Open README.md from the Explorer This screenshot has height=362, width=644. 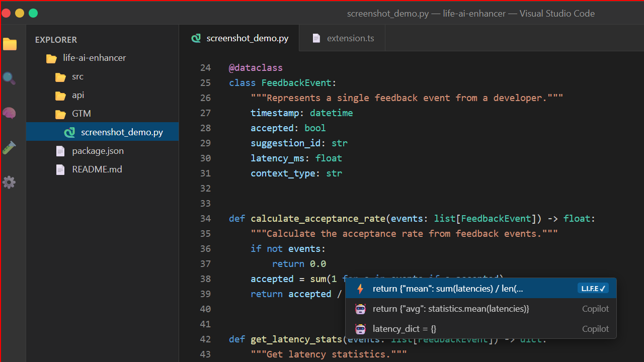click(102, 169)
